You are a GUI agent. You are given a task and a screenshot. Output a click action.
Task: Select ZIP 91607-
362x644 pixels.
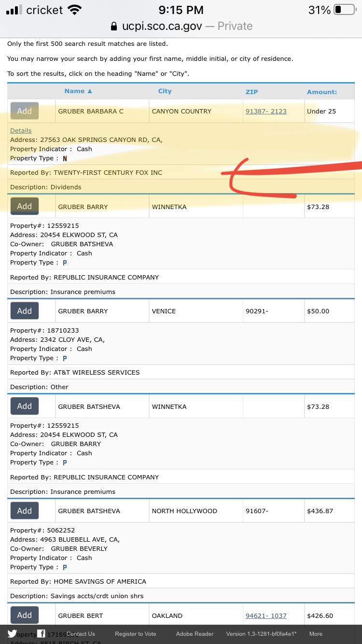257,511
